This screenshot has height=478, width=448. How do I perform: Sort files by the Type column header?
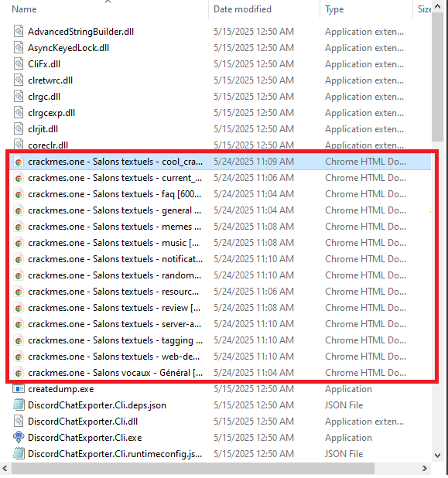[334, 9]
